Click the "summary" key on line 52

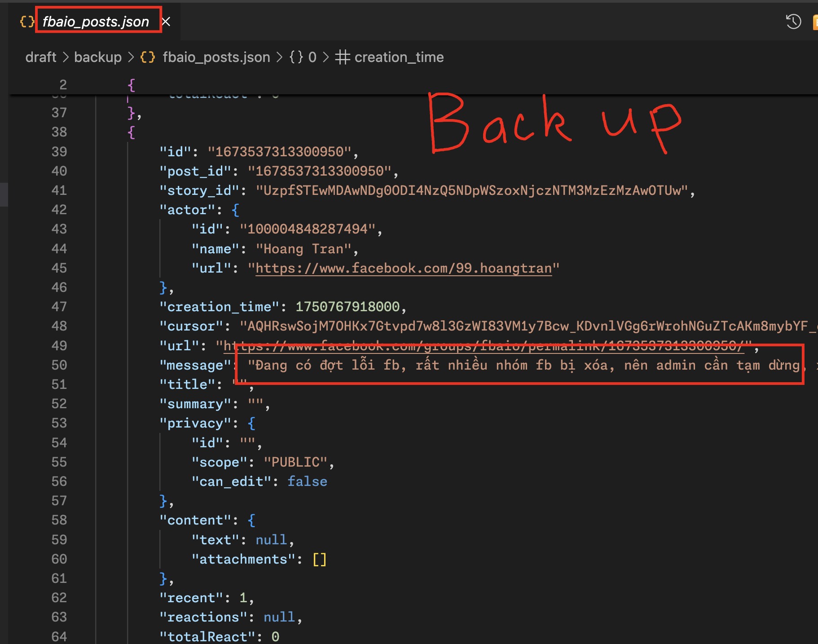(x=195, y=404)
